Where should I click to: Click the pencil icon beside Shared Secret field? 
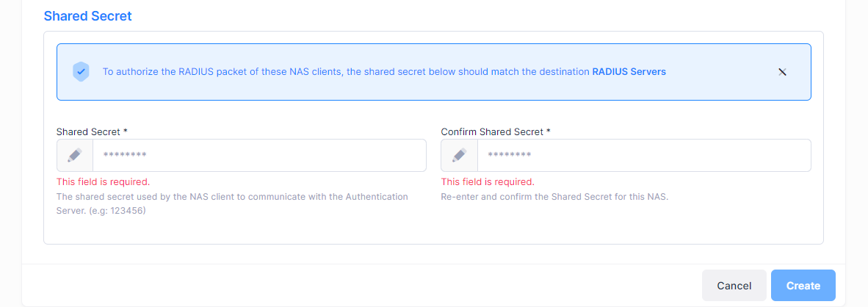pos(75,156)
